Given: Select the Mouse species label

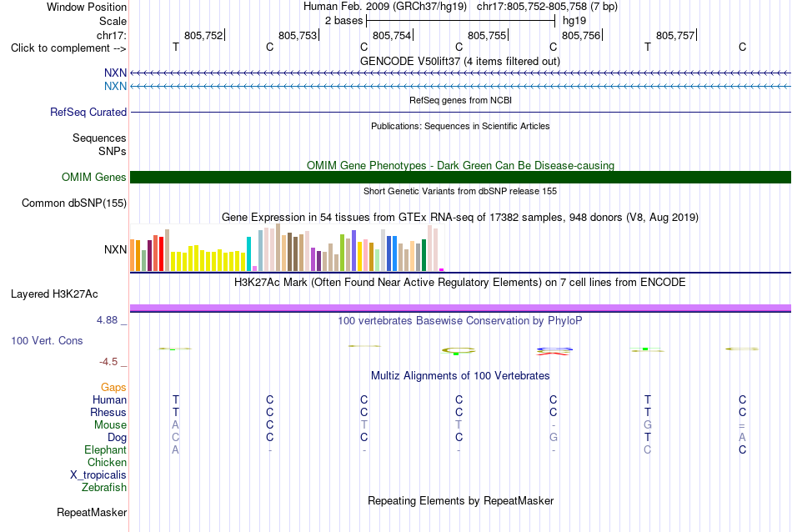Looking at the screenshot, I should [x=111, y=425].
